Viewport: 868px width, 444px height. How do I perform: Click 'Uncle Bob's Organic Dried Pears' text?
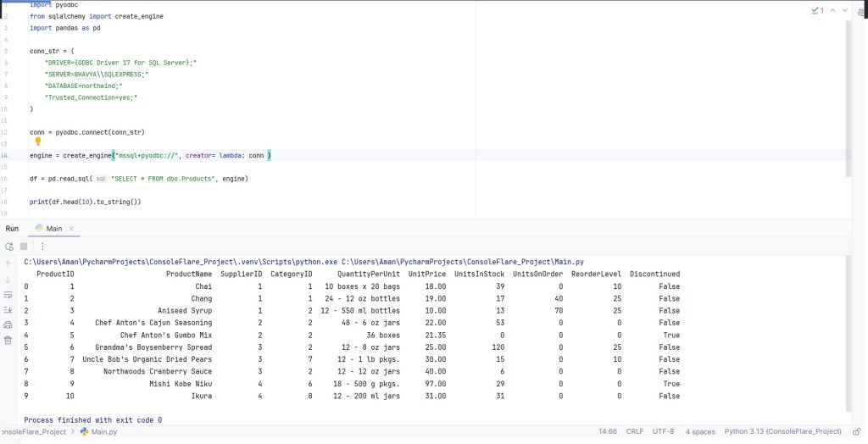[x=147, y=359]
